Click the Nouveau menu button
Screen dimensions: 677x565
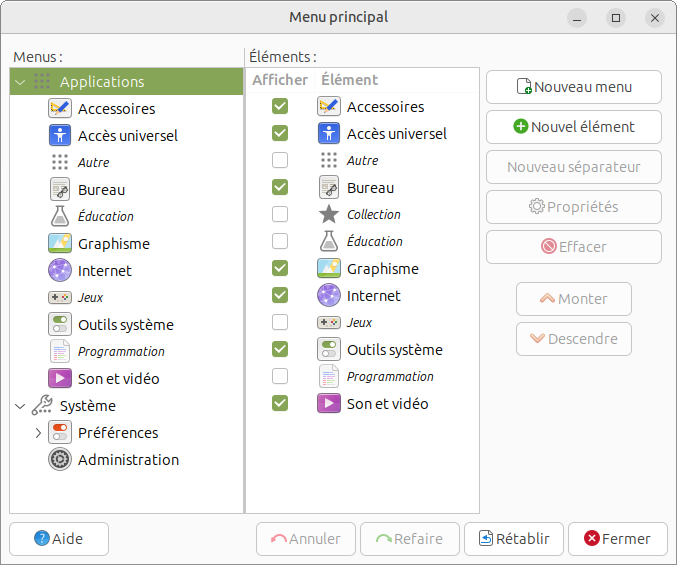574,87
